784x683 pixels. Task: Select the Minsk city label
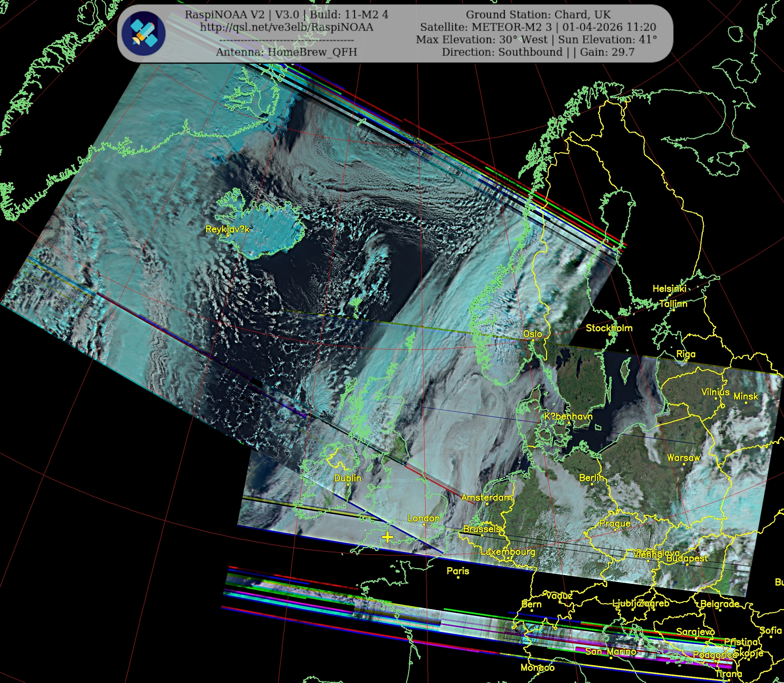click(746, 396)
